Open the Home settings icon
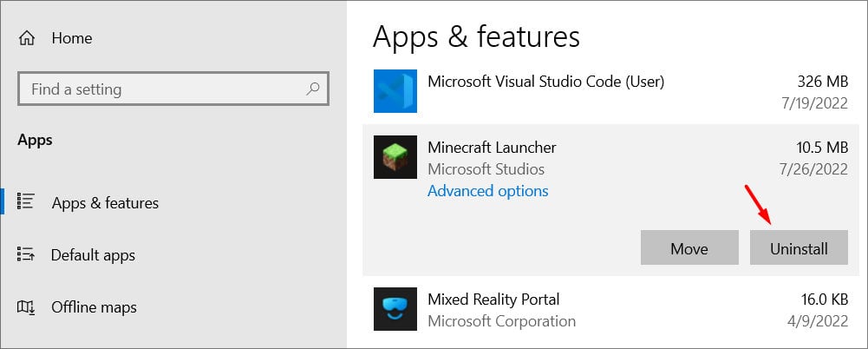The height and width of the screenshot is (349, 868). (x=27, y=38)
